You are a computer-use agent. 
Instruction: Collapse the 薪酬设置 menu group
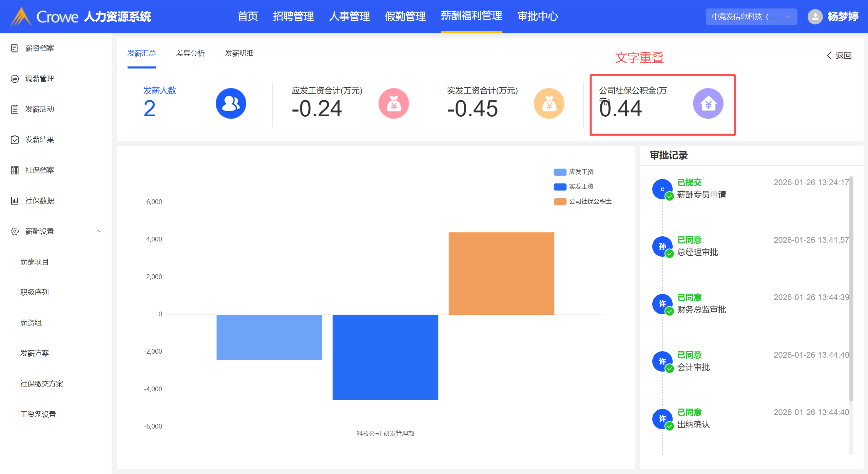pos(98,231)
